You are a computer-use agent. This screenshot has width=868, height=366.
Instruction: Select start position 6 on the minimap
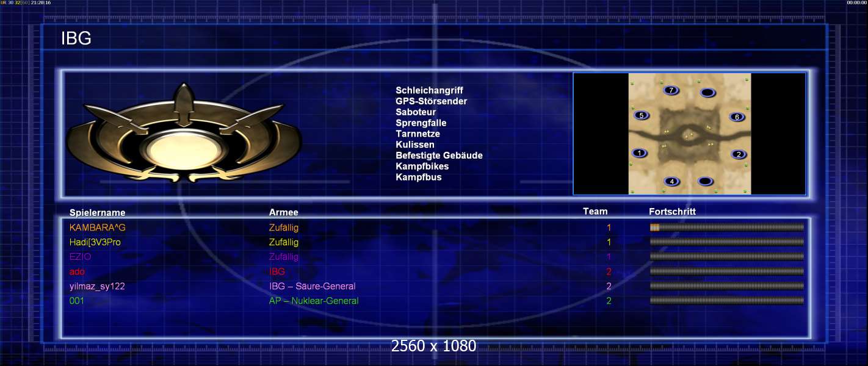[737, 117]
